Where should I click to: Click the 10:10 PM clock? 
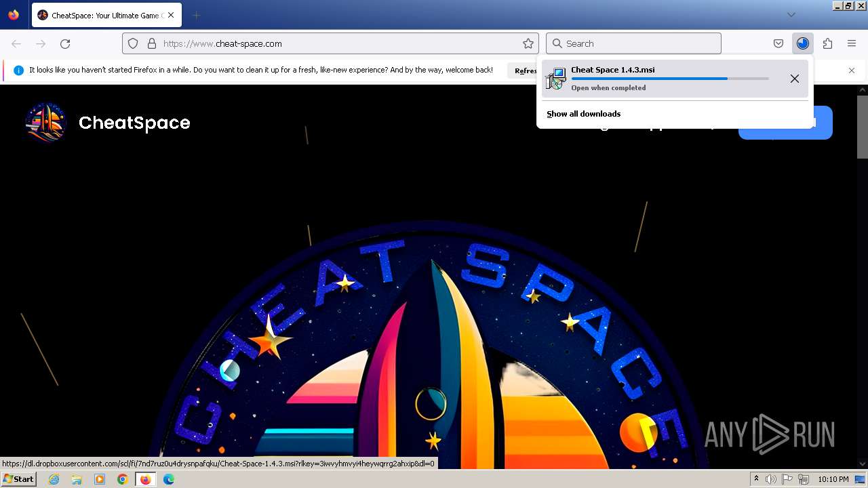833,479
